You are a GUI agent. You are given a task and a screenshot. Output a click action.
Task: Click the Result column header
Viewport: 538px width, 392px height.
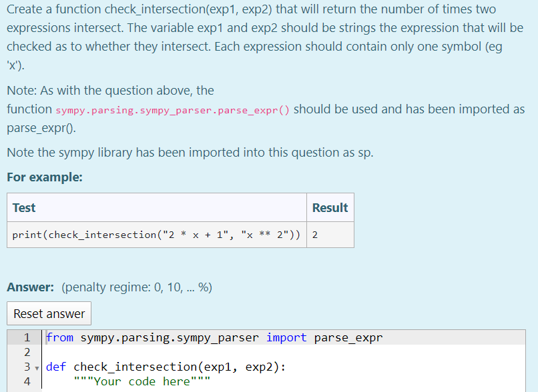click(x=330, y=207)
